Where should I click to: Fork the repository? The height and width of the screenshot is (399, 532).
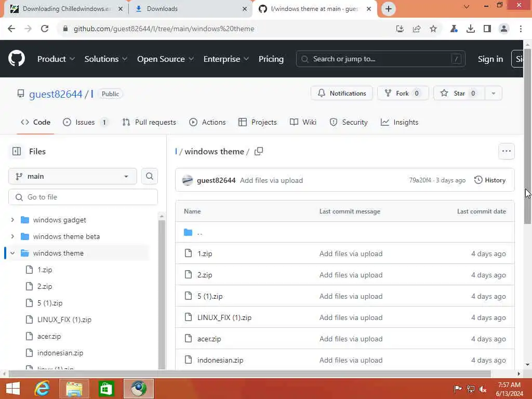tap(403, 94)
